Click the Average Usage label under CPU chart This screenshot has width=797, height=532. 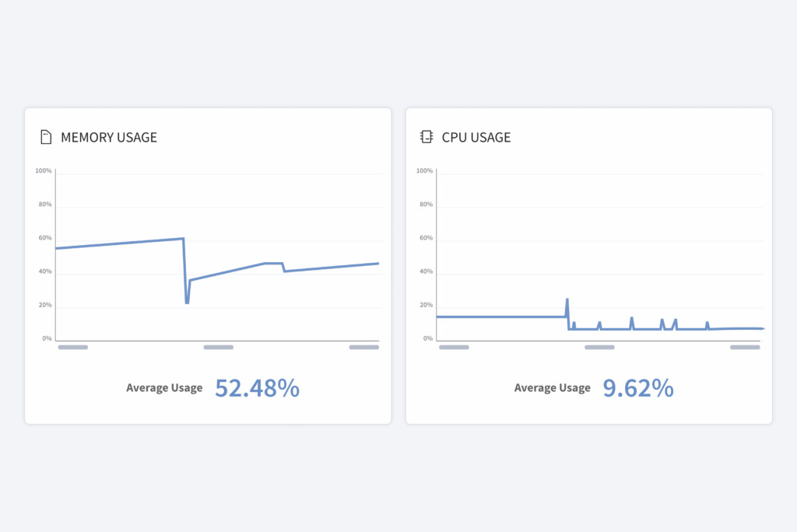[x=553, y=387]
